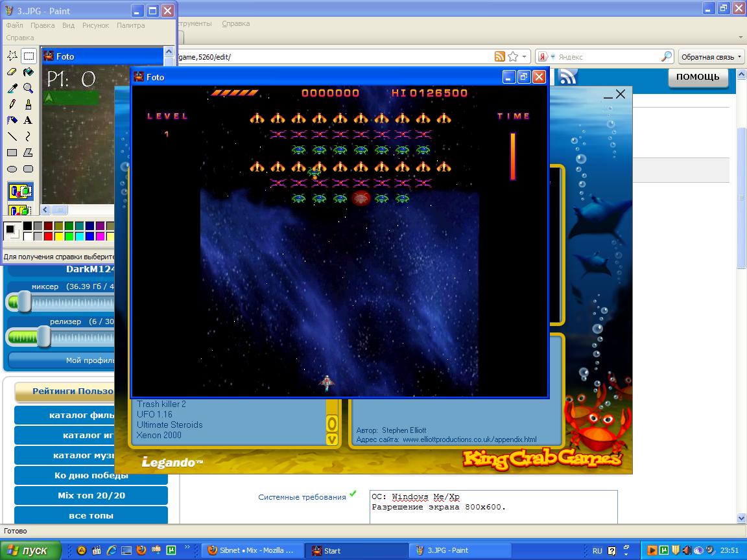Screen dimensions: 747x560
Task: Open the все топы link
Action: pyautogui.click(x=91, y=515)
